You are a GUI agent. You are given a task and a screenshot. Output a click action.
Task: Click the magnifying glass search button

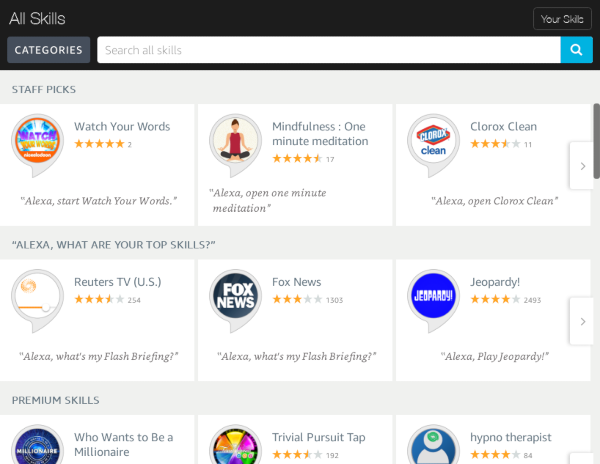(x=576, y=50)
